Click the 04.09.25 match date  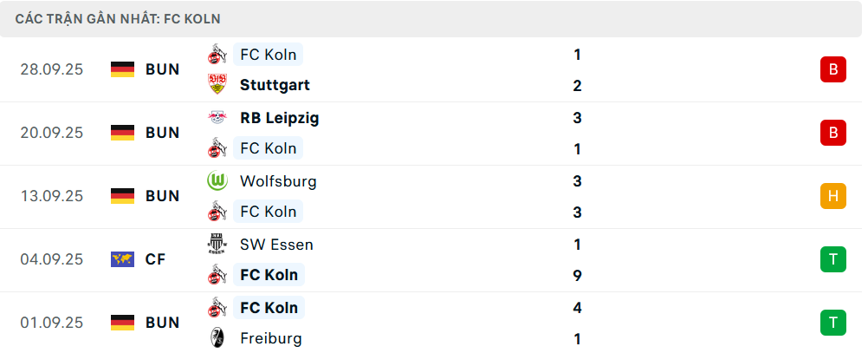[52, 259]
